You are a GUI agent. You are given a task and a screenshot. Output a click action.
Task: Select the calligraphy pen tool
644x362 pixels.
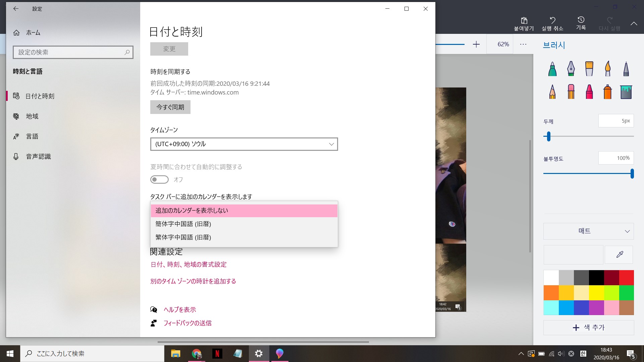tap(571, 69)
